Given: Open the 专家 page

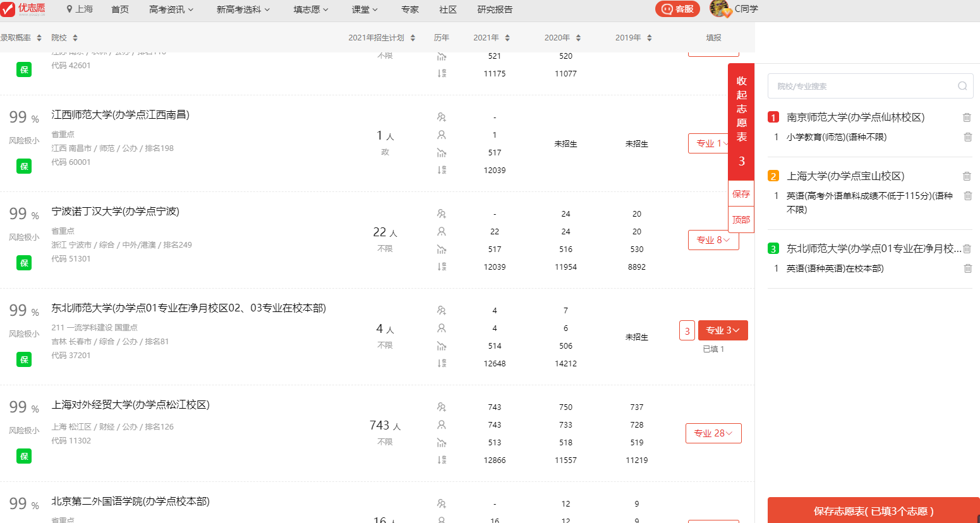Looking at the screenshot, I should tap(410, 9).
